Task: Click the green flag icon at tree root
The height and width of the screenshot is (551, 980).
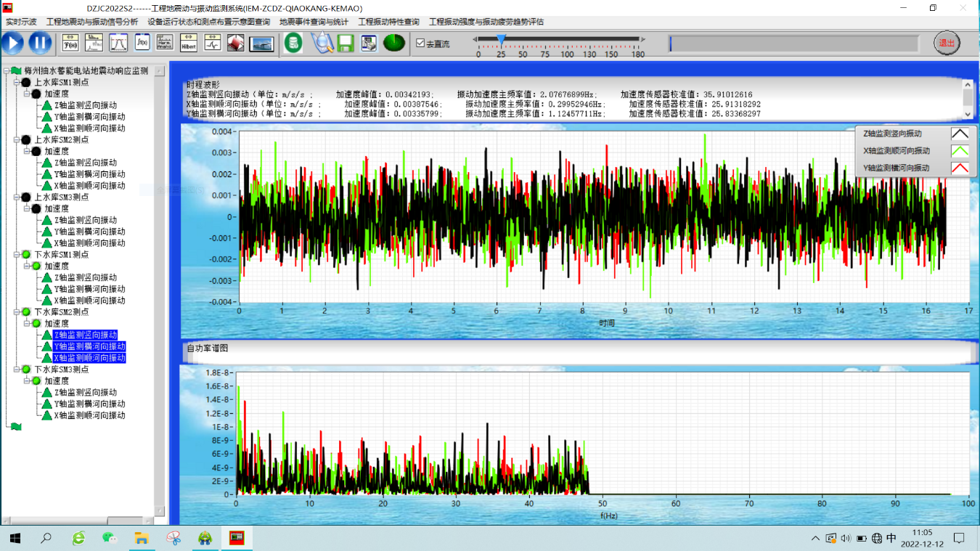Action: 16,71
